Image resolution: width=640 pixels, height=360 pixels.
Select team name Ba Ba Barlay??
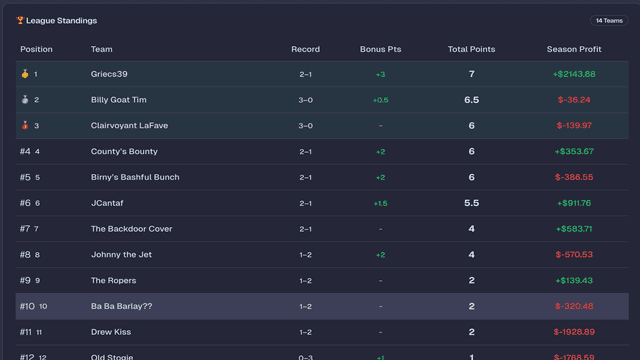(x=122, y=306)
